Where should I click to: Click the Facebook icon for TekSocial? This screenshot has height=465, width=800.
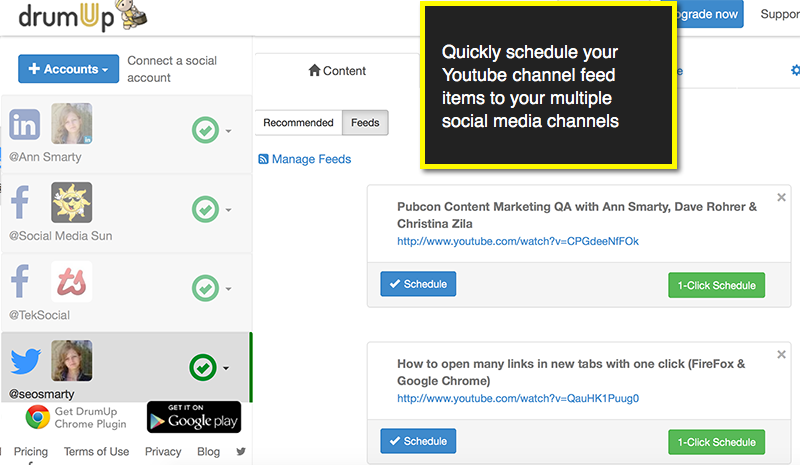[20, 281]
